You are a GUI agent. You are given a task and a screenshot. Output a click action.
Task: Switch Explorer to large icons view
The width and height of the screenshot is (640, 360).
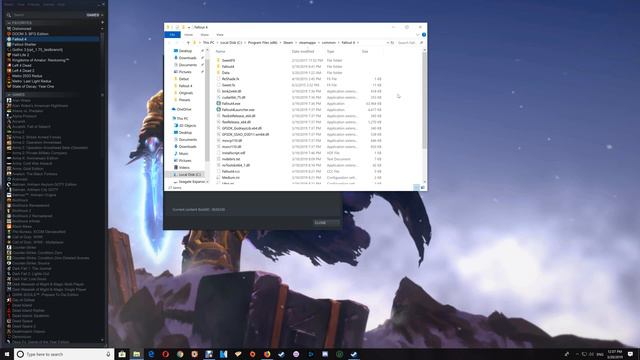point(422,187)
